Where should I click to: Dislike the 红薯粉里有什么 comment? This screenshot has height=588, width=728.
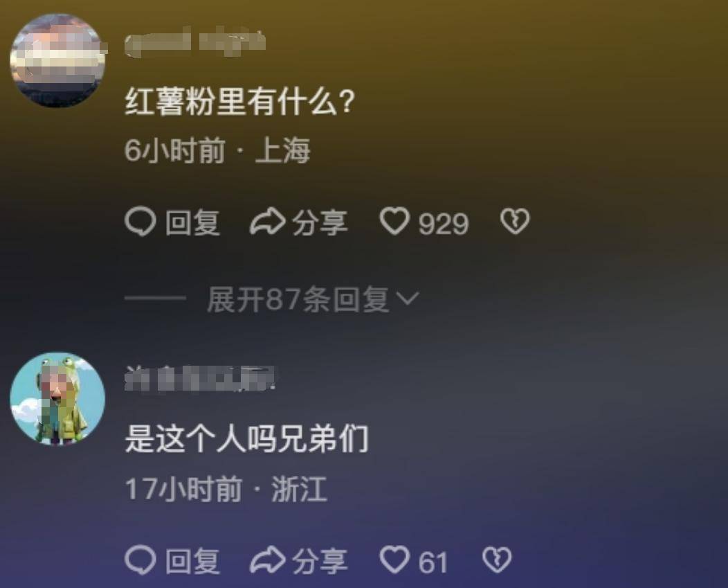[515, 221]
